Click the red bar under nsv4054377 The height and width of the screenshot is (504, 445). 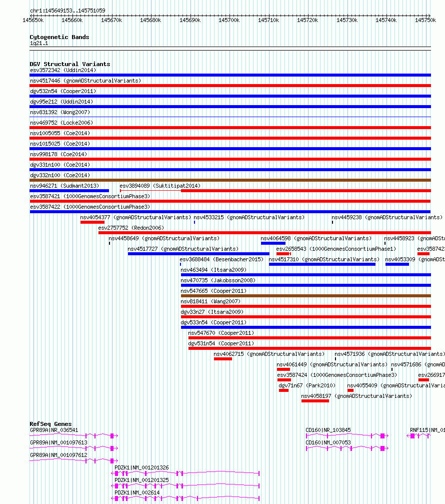(92, 222)
